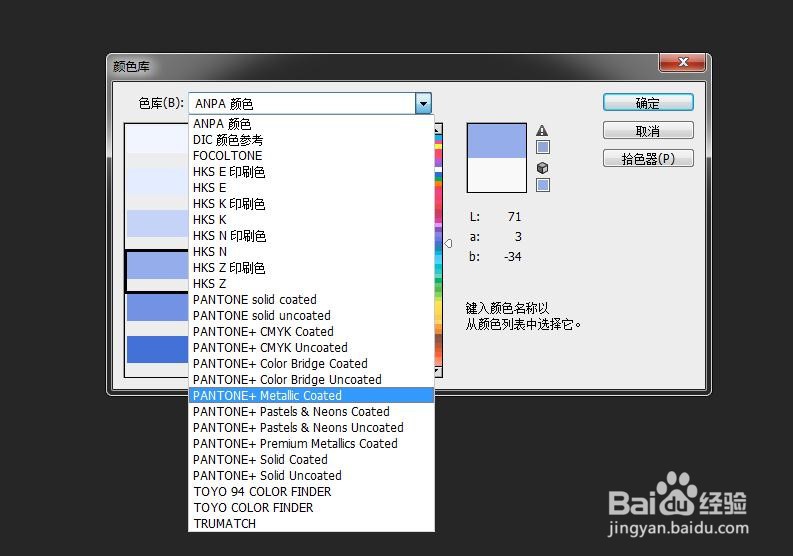Click the new color preview box
Viewport: 793px width, 556px height.
coord(497,141)
